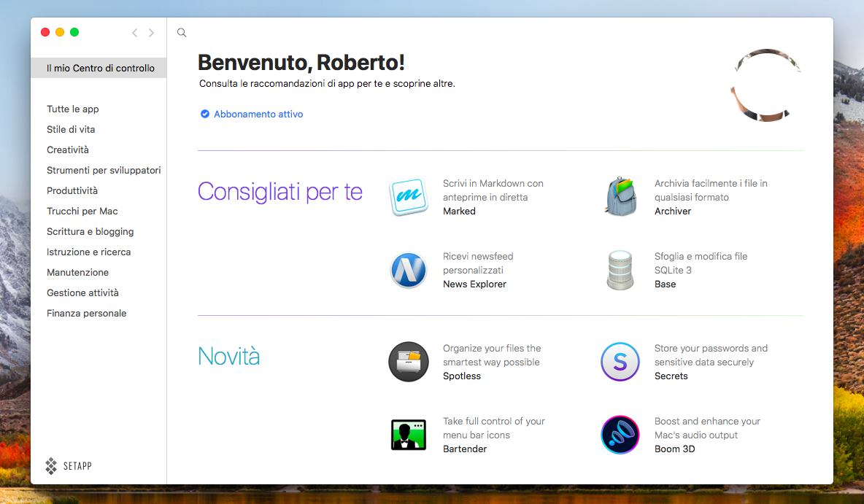Open the Secrets app icon

[620, 362]
